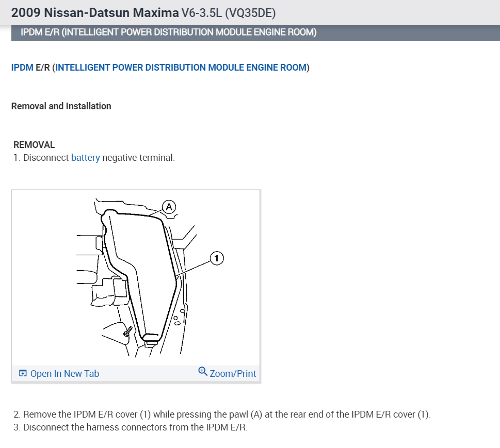Open the battery link in step 1
Image resolution: width=500 pixels, height=448 pixels.
[x=86, y=158]
